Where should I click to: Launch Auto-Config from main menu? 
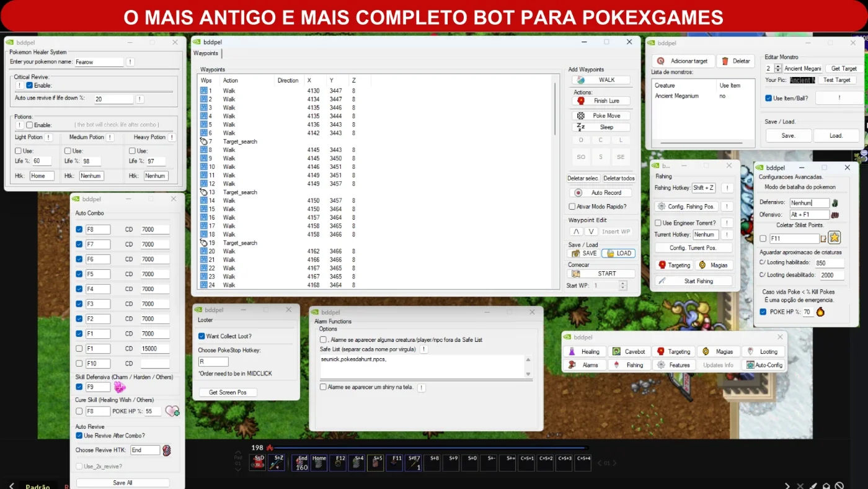pyautogui.click(x=763, y=365)
